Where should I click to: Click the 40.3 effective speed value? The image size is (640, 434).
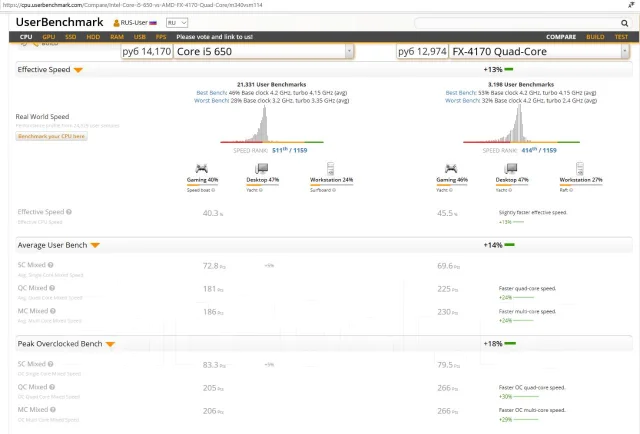[x=213, y=213]
